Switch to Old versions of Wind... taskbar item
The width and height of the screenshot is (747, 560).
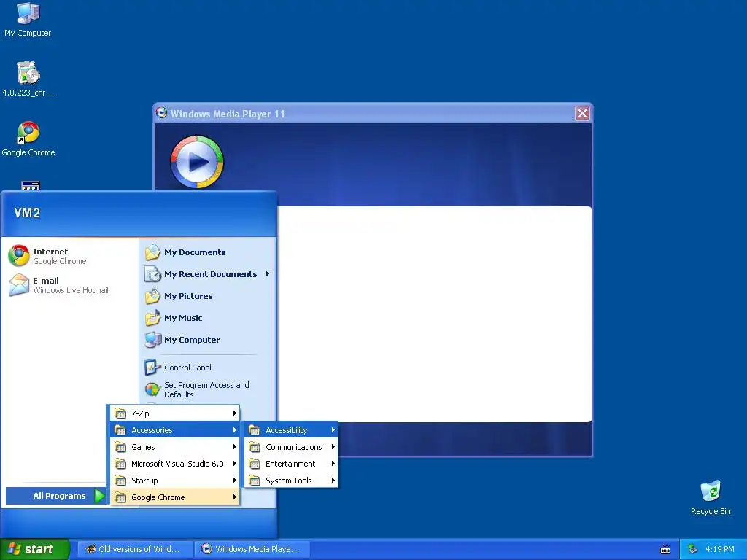[135, 549]
